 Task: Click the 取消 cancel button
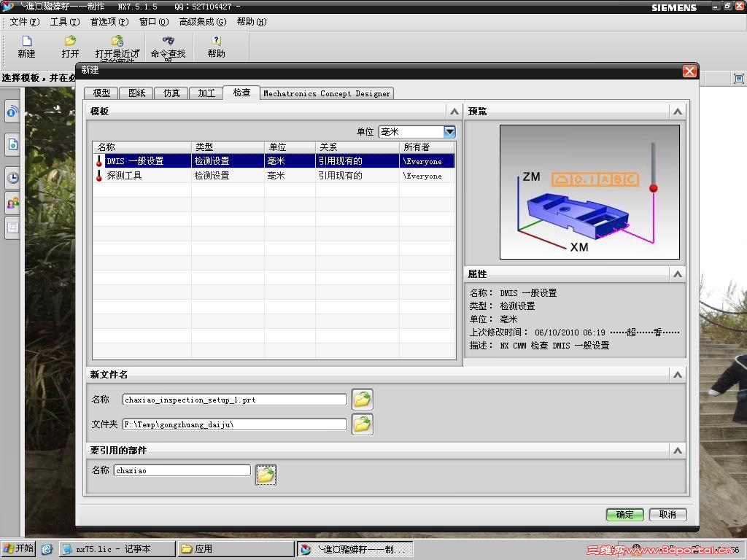pos(667,514)
